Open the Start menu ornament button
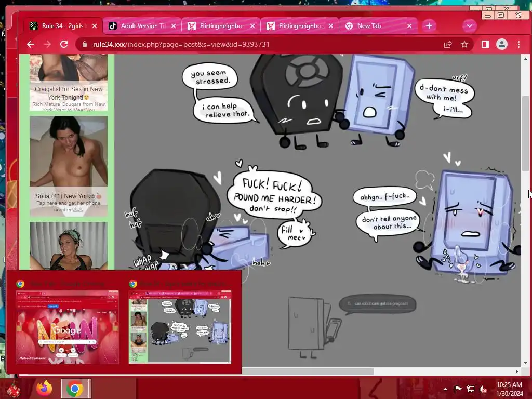Screen dimensions: 532x399 coord(14,389)
